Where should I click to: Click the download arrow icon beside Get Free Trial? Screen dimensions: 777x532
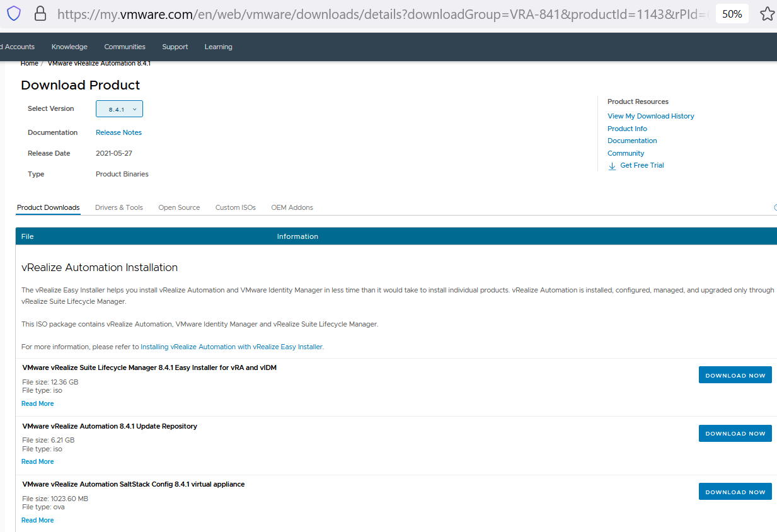[x=612, y=166]
